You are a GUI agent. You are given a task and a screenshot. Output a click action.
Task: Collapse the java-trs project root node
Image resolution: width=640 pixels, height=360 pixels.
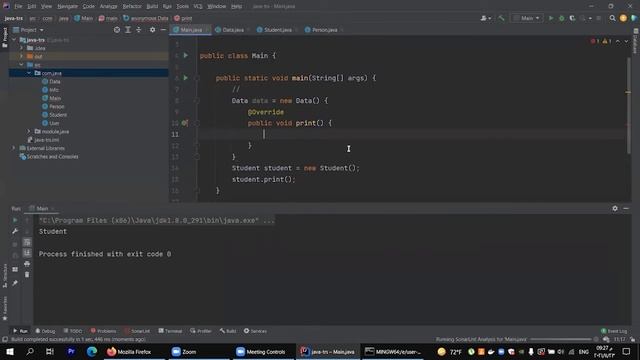click(14, 40)
